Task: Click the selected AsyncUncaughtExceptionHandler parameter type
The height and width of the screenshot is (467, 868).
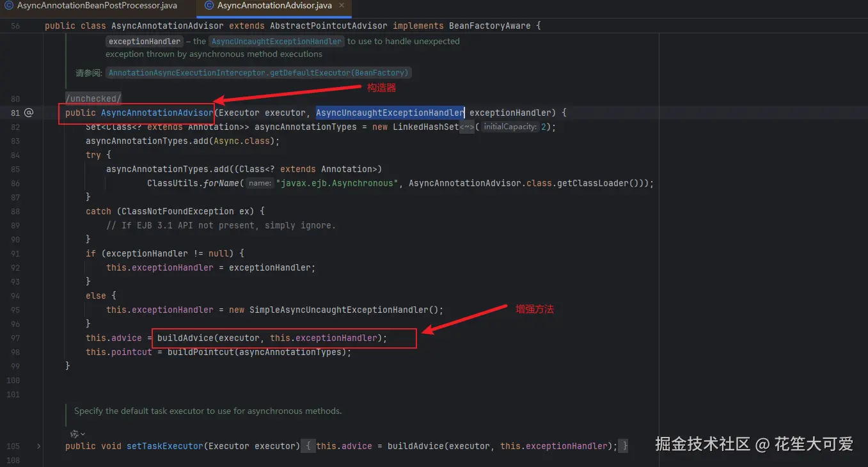Action: point(390,113)
